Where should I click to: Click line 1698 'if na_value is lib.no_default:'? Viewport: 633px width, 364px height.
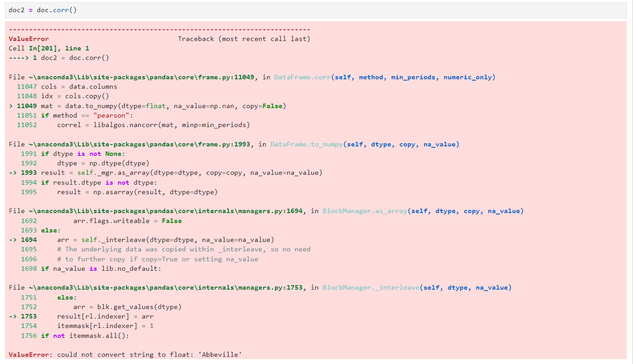91,268
